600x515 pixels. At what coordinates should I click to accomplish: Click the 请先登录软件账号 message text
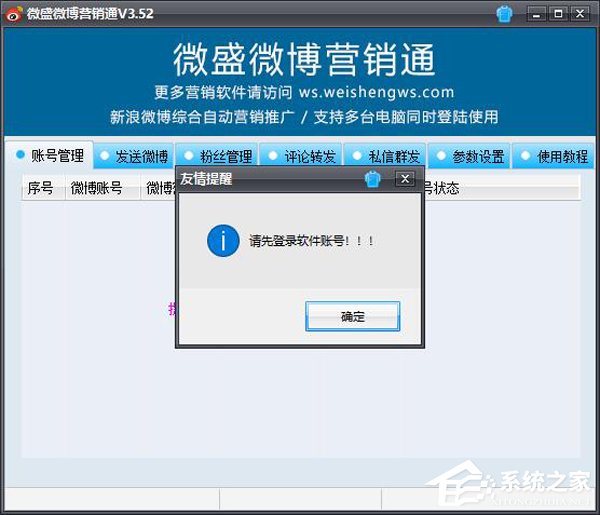(311, 241)
